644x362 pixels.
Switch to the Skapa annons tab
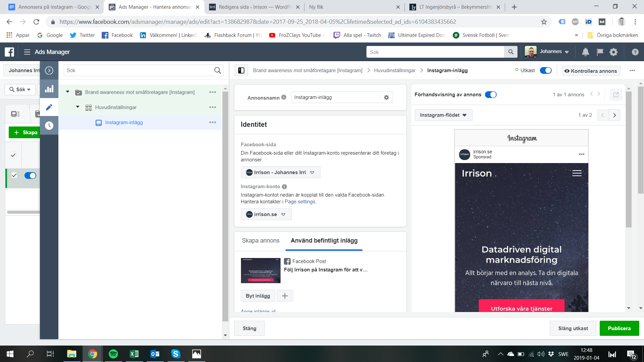pyautogui.click(x=260, y=241)
